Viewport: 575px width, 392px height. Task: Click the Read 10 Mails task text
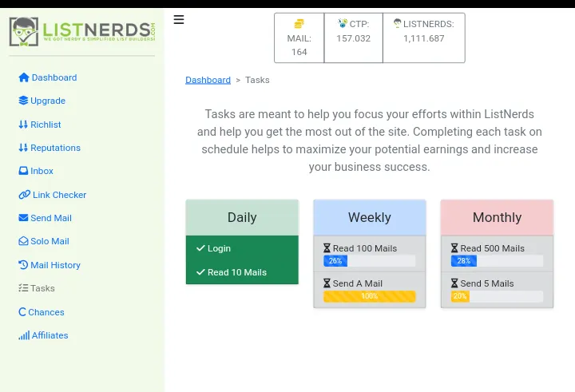(x=237, y=272)
